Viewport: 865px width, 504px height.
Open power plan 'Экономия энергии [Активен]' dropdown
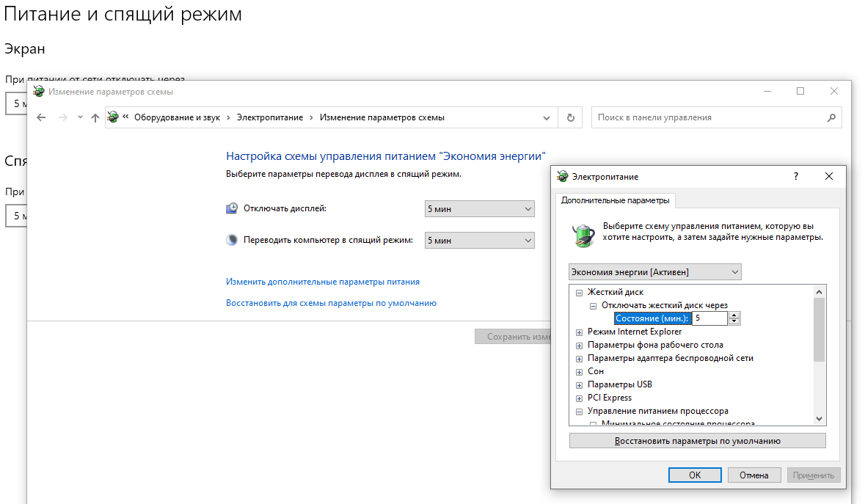[x=655, y=272]
